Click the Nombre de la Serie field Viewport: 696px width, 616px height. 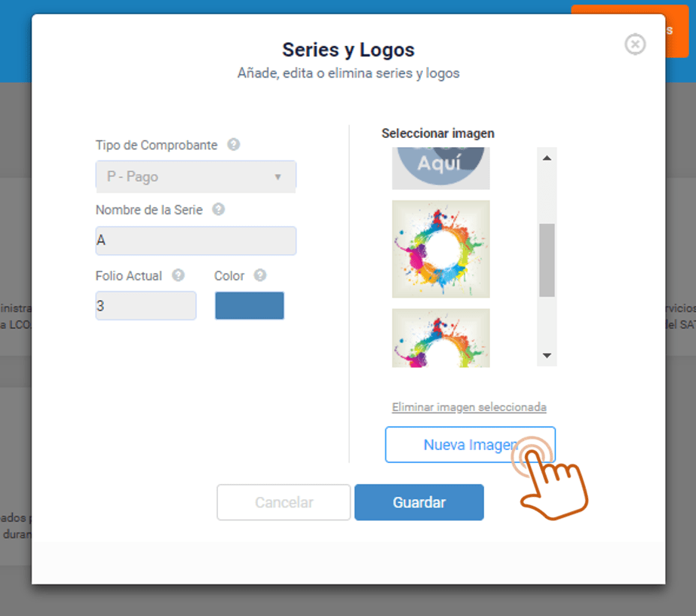pos(196,241)
